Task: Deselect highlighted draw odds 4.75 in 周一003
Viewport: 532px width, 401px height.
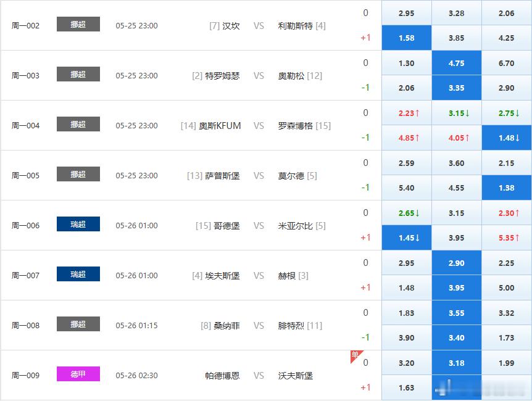Action: tap(456, 63)
